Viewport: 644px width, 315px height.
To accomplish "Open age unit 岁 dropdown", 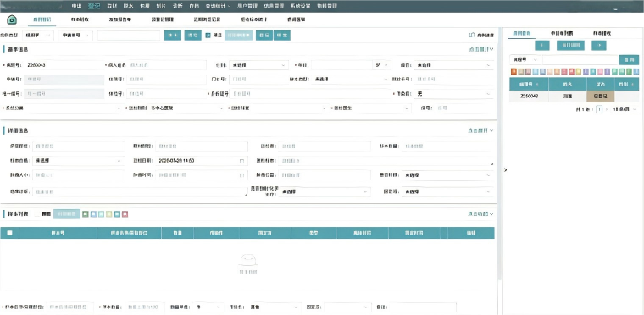I will tap(380, 65).
